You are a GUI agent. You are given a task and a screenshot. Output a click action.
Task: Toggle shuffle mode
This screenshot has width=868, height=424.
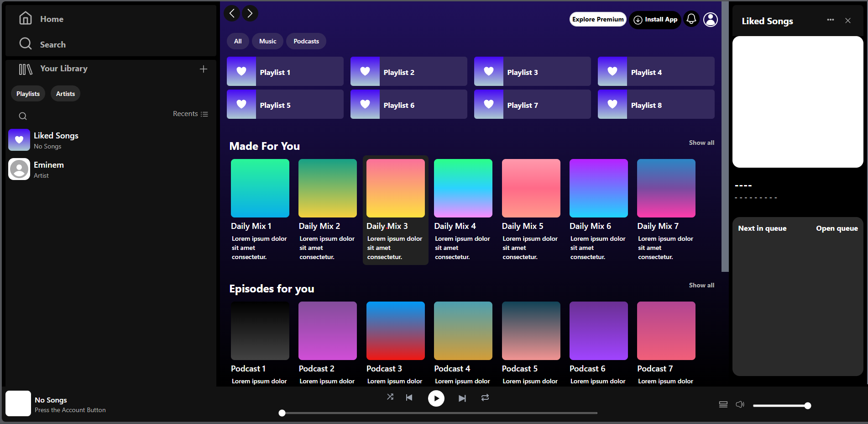(x=390, y=397)
